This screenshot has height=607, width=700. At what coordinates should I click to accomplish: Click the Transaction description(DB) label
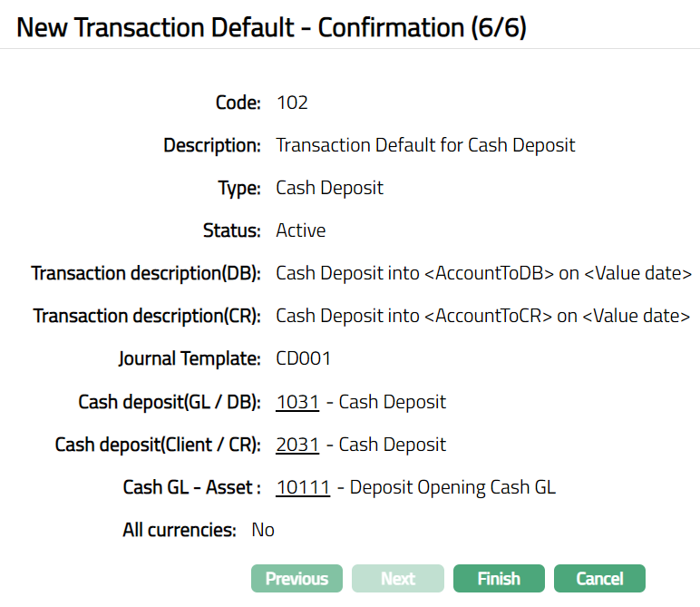[146, 273]
